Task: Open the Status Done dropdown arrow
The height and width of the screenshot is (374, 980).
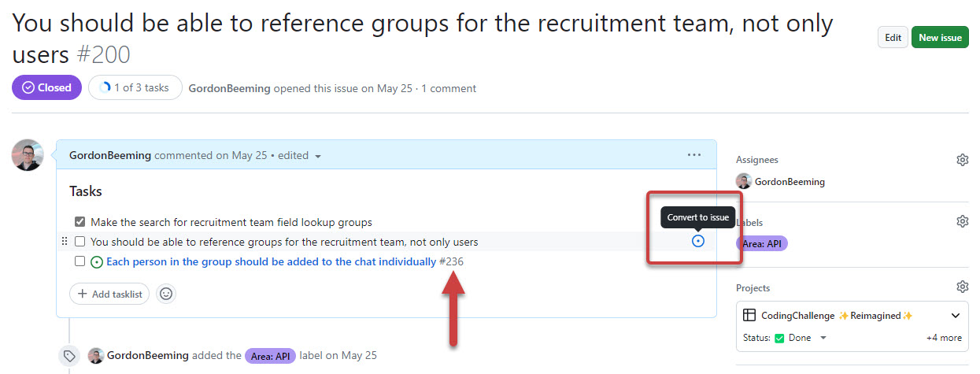Action: 823,338
